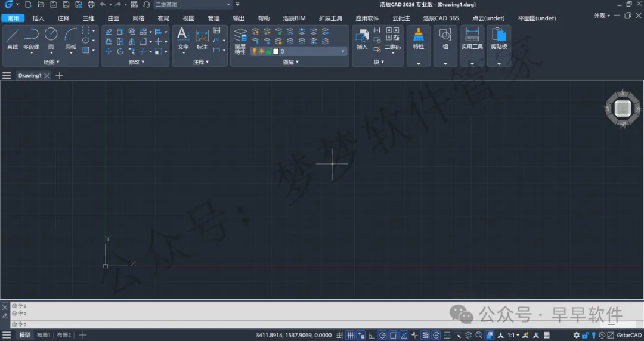Click the Erase tool in Modify panel
Image resolution: width=644 pixels, height=341 pixels.
[109, 32]
